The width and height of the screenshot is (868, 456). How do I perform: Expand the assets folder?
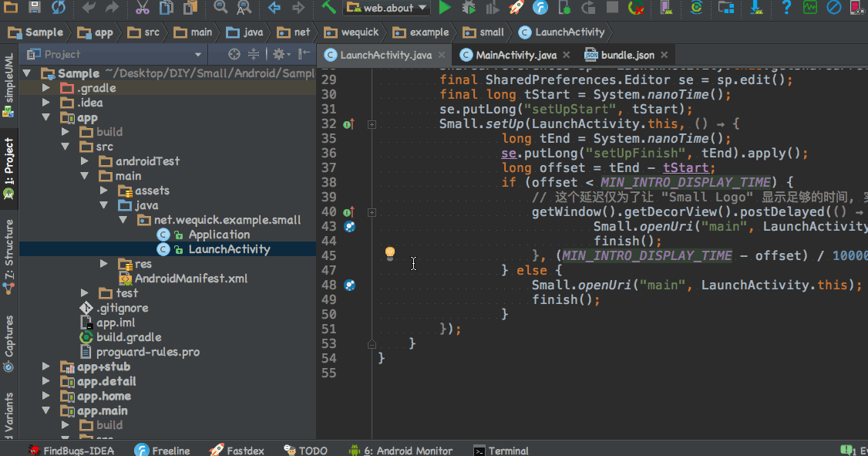pos(103,191)
